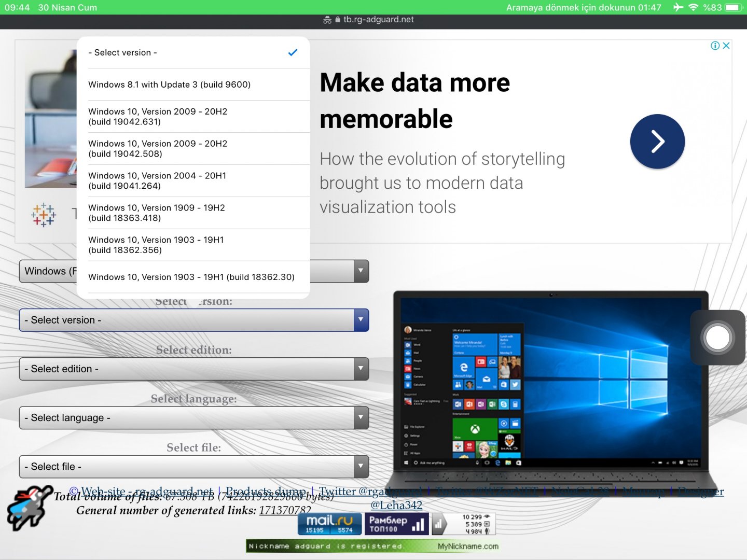Choose Windows 10 2004 build 19041.264
747x560 pixels.
click(193, 181)
